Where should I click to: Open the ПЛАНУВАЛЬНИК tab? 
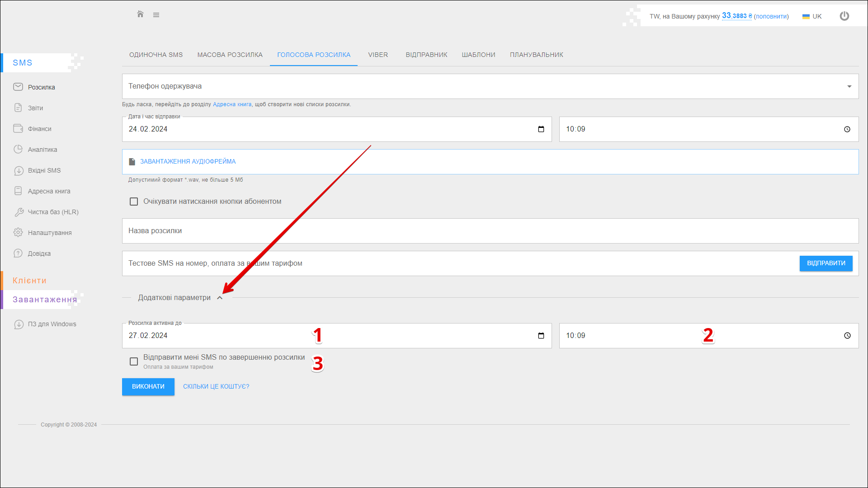[536, 55]
